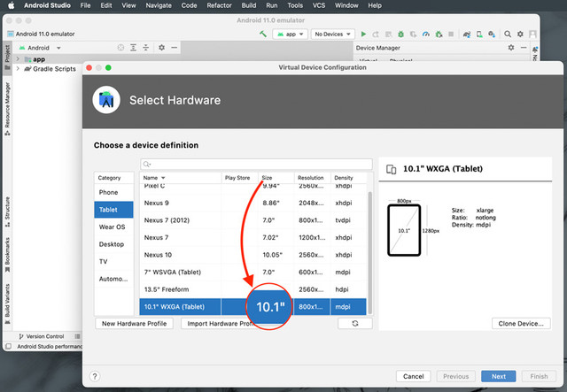Viewport: 567px width, 392px height.
Task: Click Select Opened File target icon
Action: point(120,47)
